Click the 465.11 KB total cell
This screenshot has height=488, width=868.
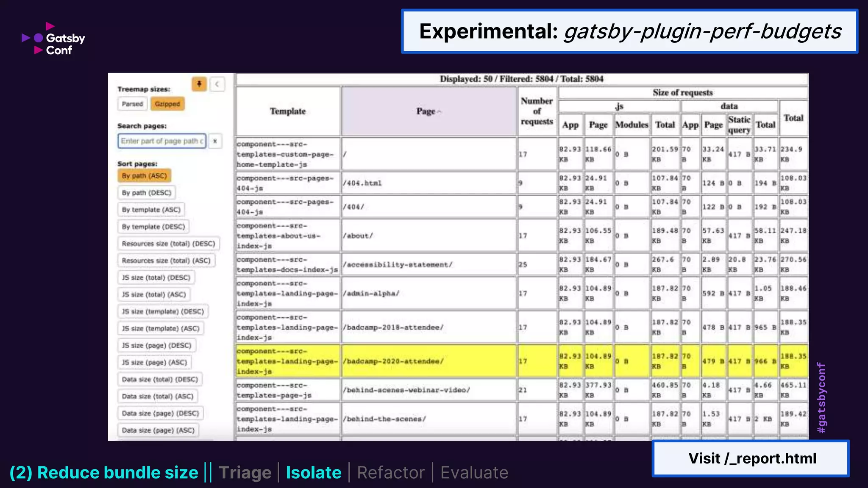coord(793,390)
